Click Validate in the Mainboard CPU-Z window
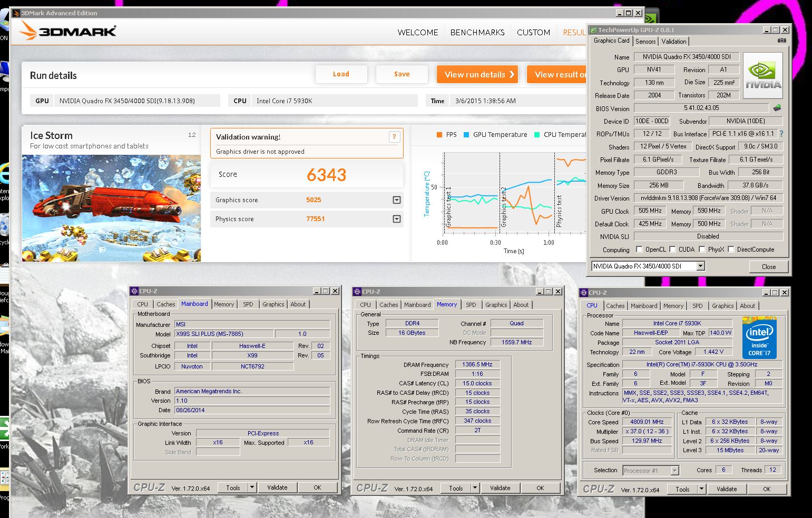 [x=277, y=487]
